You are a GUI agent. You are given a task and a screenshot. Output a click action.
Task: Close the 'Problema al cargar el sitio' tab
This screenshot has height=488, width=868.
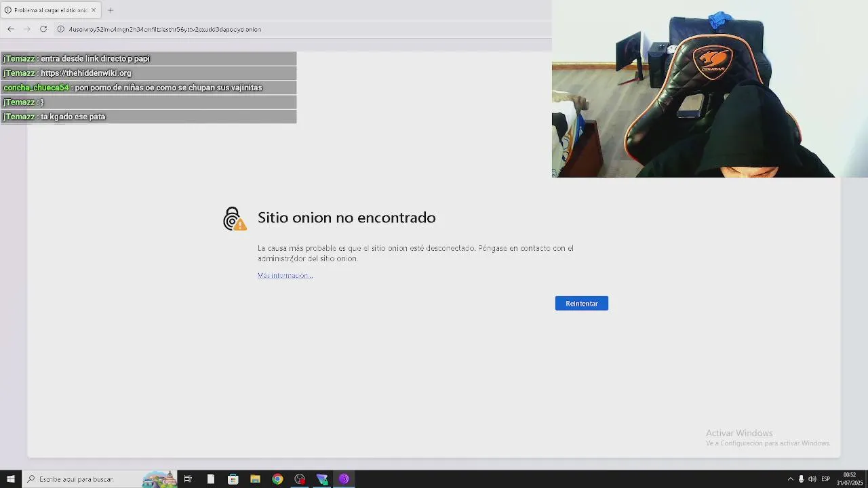point(94,10)
